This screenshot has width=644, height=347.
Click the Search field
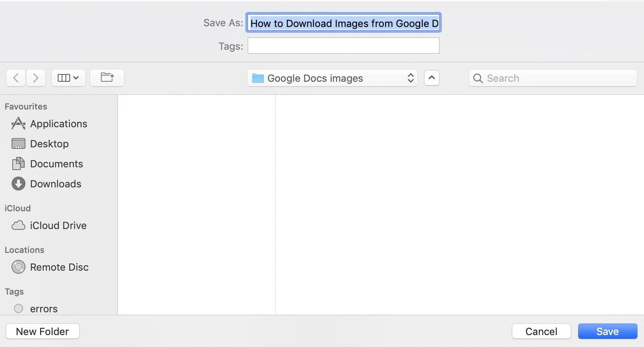tap(553, 78)
